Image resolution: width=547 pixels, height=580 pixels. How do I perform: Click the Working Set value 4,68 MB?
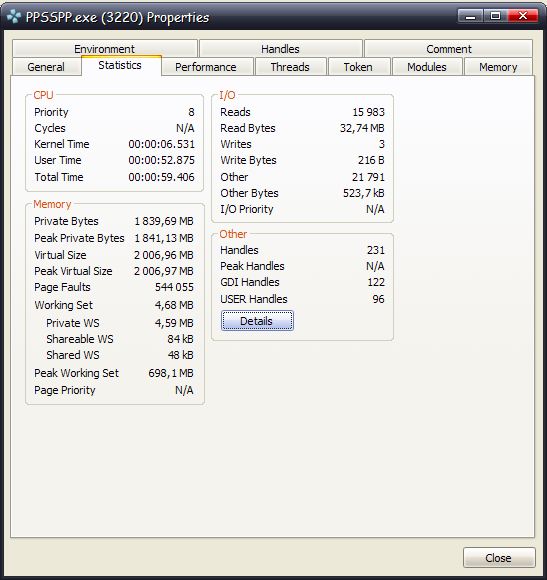[174, 305]
